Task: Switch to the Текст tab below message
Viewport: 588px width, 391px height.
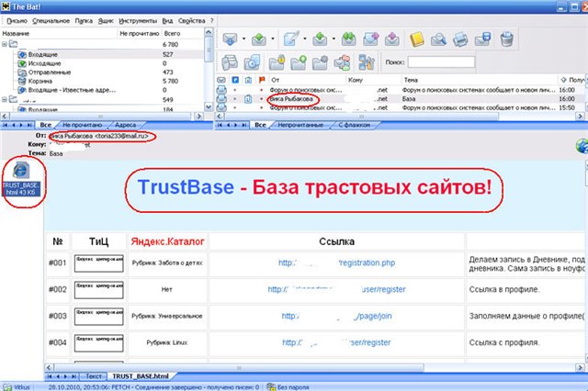Action: pos(94,376)
